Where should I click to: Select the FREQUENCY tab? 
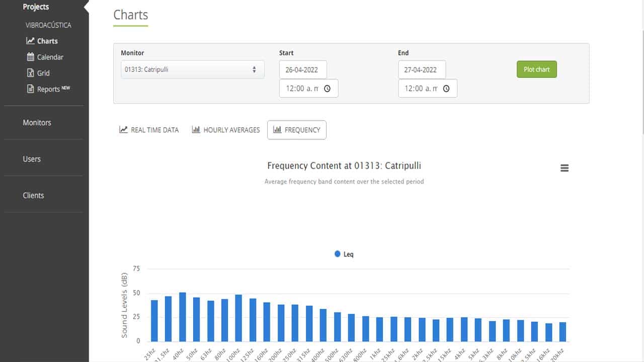coord(297,130)
